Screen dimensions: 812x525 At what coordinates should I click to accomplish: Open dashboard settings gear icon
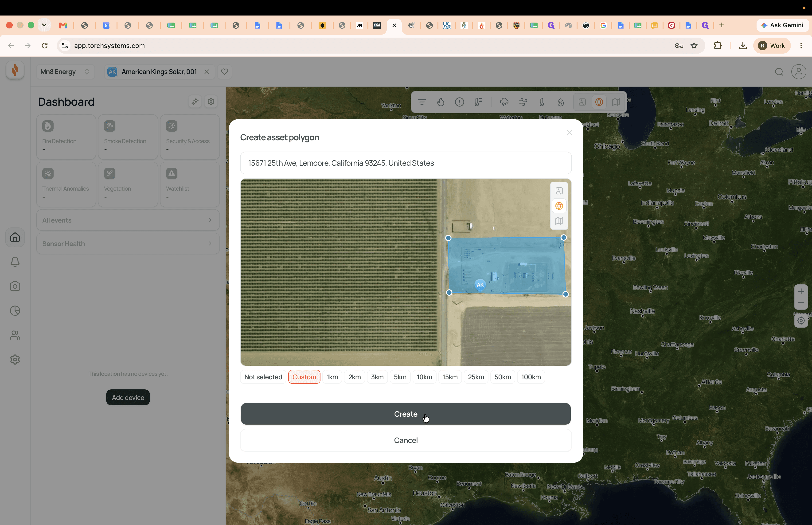211,102
